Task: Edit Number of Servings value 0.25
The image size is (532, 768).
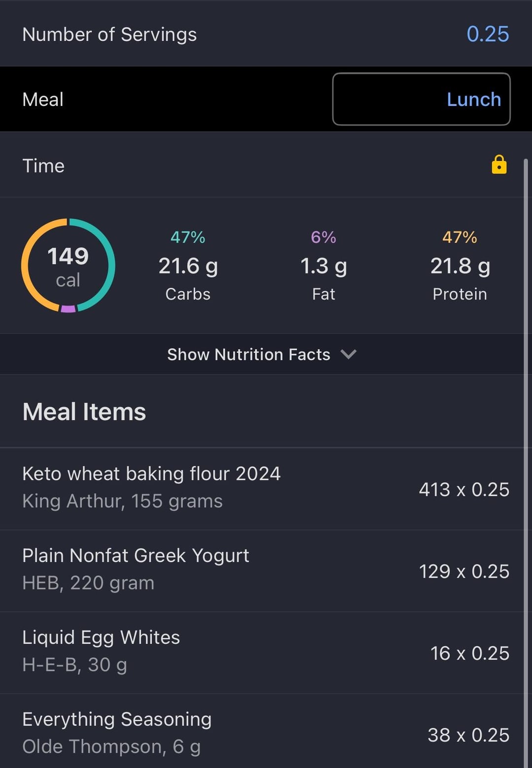Action: click(x=488, y=34)
